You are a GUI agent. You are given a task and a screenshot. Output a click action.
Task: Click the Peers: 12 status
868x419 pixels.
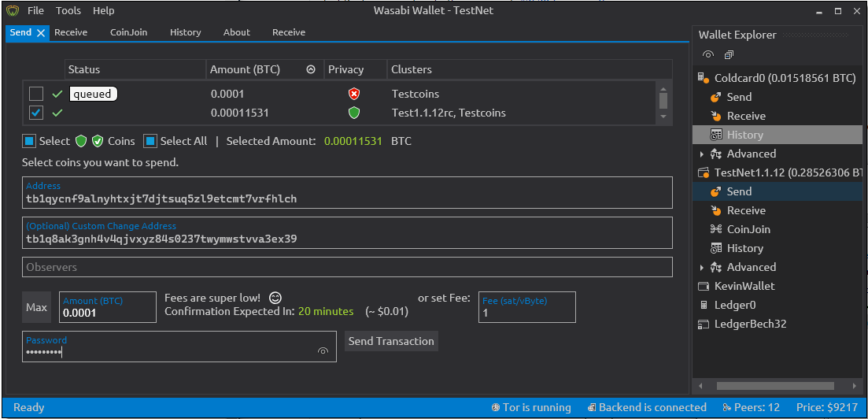[751, 407]
